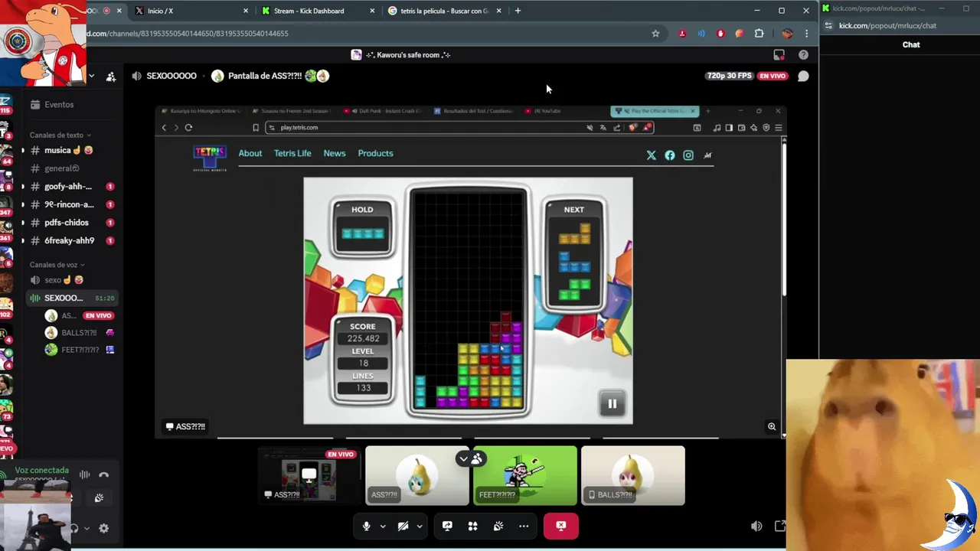Screen dimensions: 980x551
Task: Click reload button in streamed browser
Action: (x=188, y=128)
